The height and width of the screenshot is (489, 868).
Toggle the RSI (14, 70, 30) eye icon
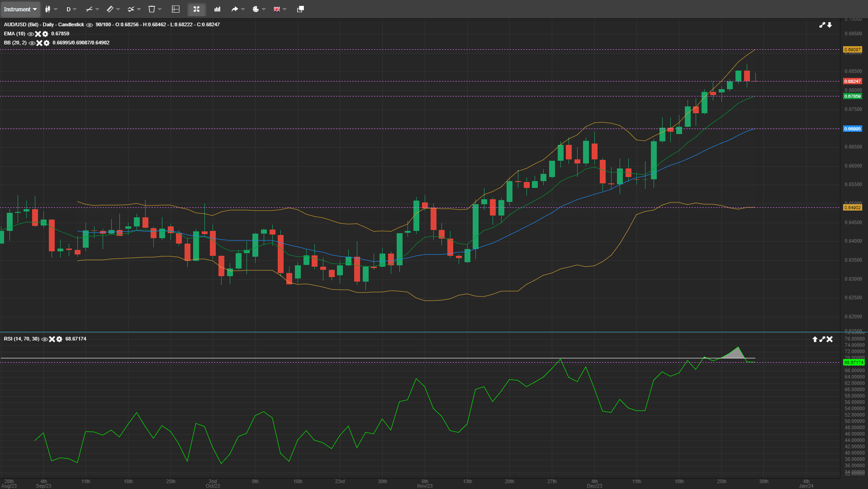tap(45, 339)
